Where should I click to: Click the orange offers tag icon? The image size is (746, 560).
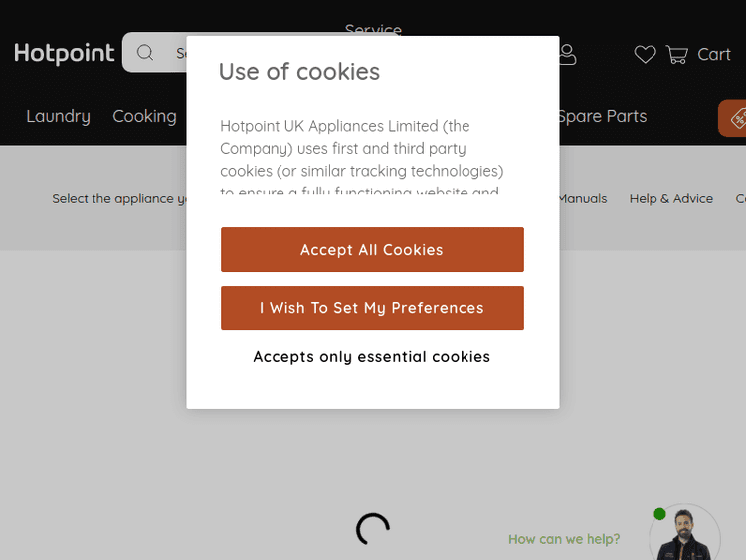point(736,118)
